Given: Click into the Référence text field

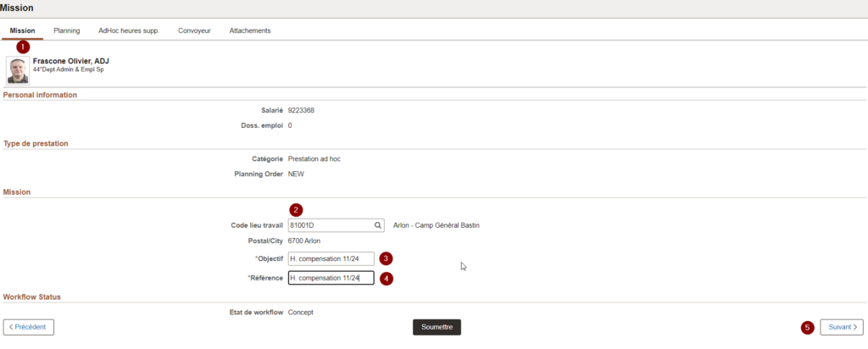Looking at the screenshot, I should [331, 278].
